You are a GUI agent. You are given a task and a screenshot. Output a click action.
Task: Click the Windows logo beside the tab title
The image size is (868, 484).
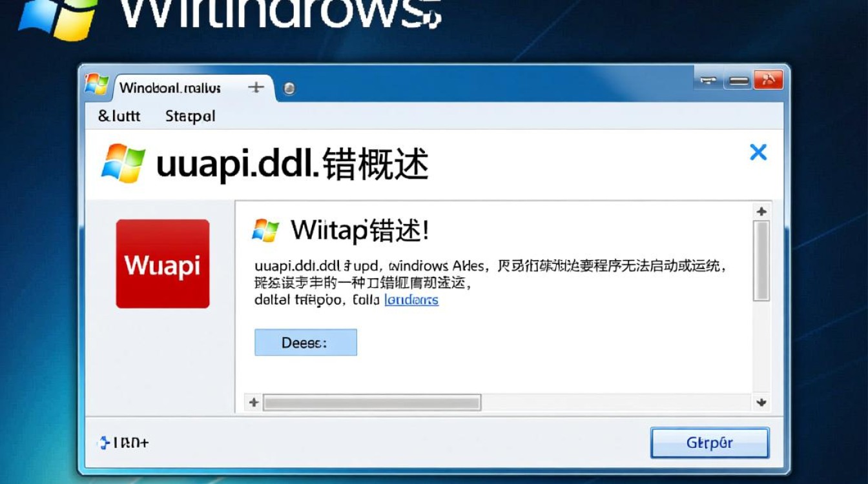pos(97,85)
